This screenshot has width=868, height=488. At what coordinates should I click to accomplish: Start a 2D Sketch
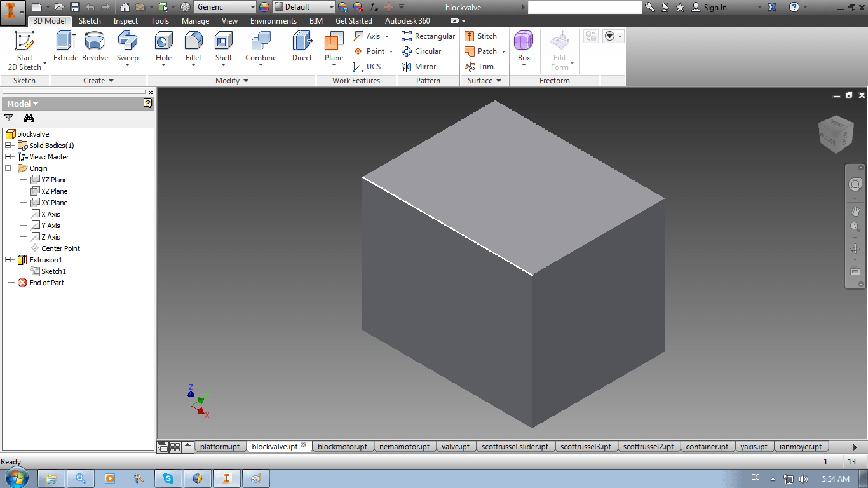click(25, 51)
